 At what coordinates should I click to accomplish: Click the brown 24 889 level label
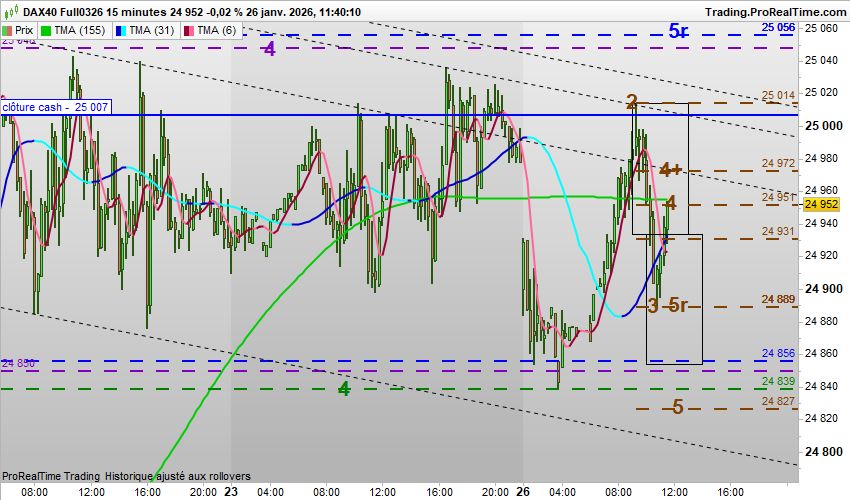pos(778,299)
